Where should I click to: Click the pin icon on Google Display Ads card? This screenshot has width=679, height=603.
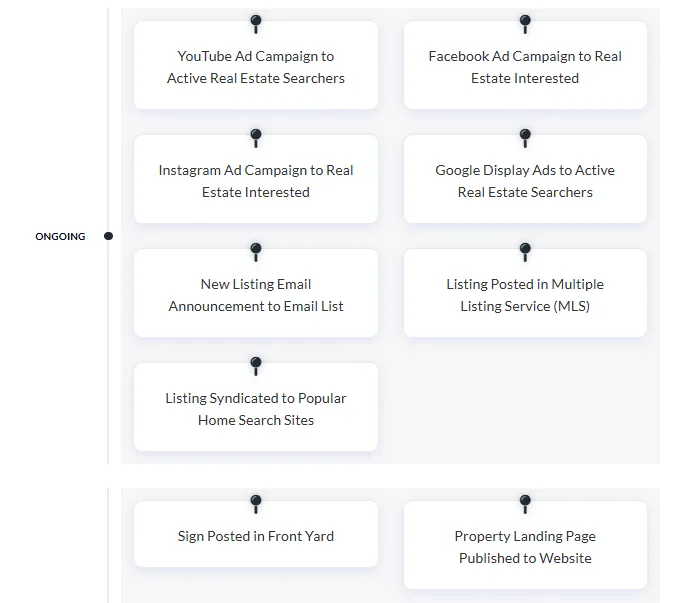pos(525,138)
